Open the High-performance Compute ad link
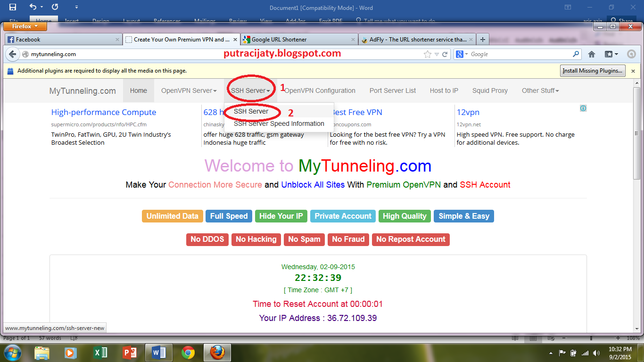The height and width of the screenshot is (362, 644). click(104, 112)
